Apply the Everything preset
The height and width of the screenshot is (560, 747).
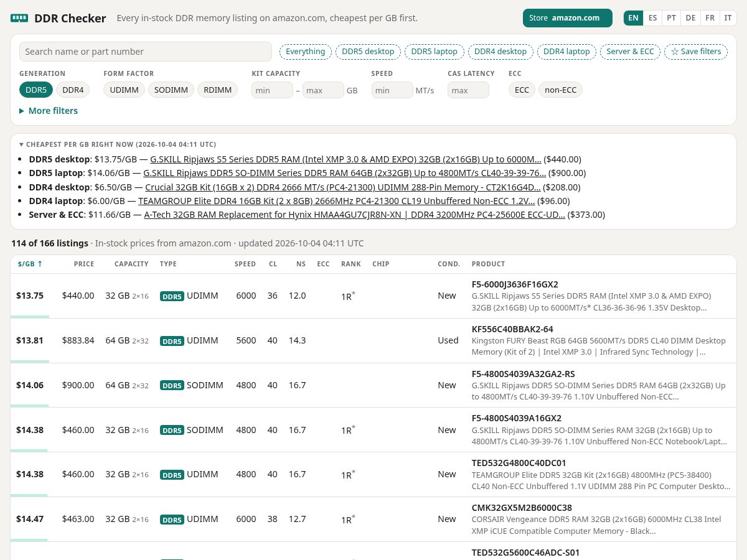tap(306, 52)
